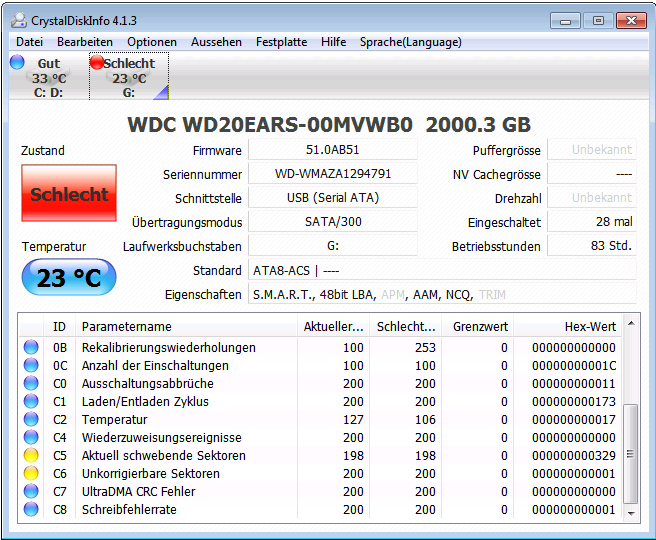
Task: Open the Festplatte menu
Action: (282, 42)
